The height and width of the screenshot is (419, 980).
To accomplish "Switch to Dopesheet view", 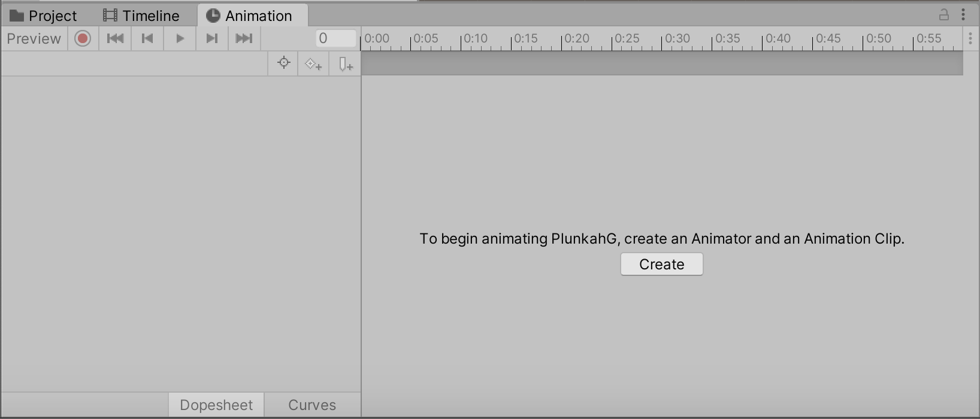I will click(x=216, y=405).
